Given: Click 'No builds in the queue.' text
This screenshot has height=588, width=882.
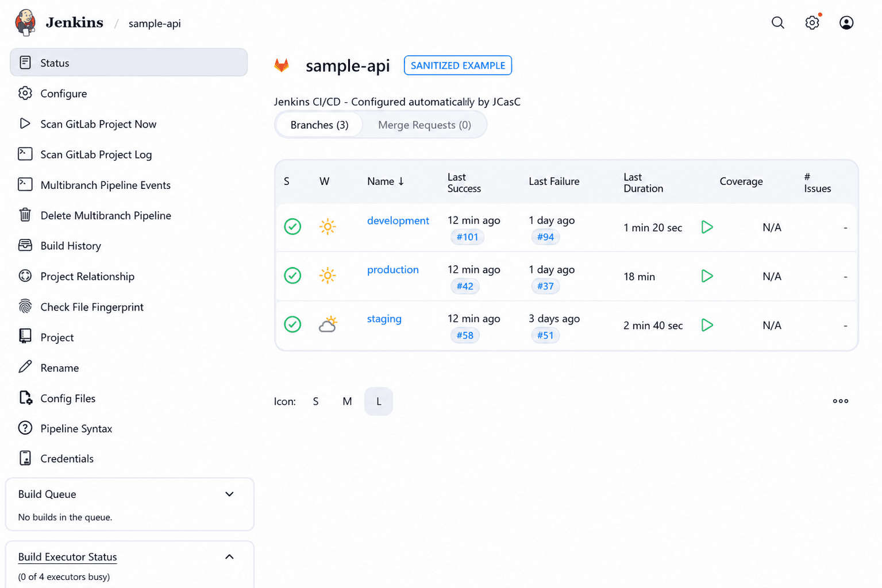Looking at the screenshot, I should (x=65, y=517).
